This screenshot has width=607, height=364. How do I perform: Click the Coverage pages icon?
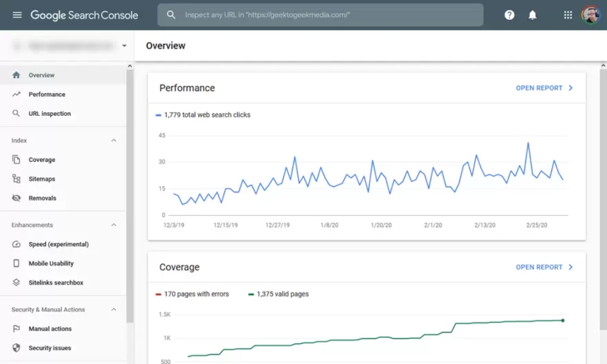coord(16,160)
